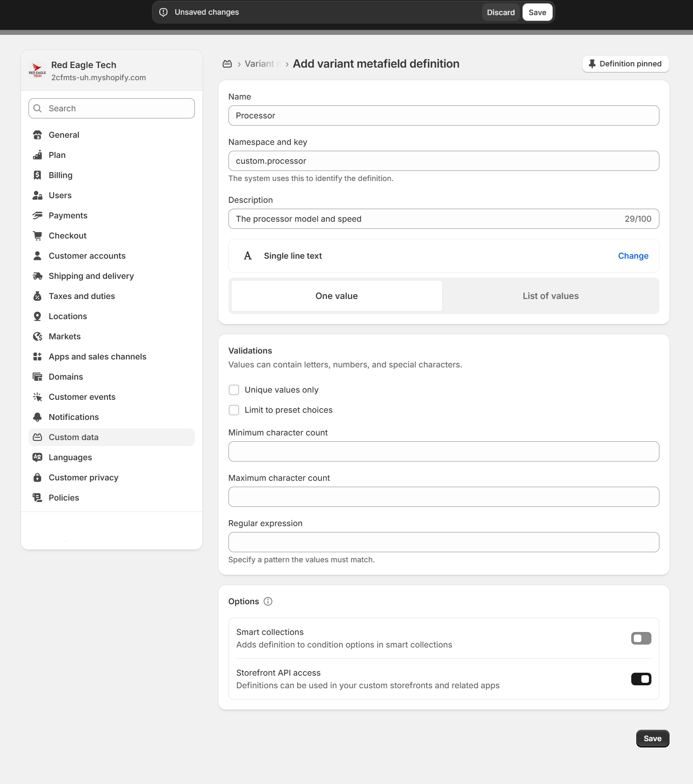Click the Notifications bell icon
This screenshot has width=693, height=784.
point(37,417)
